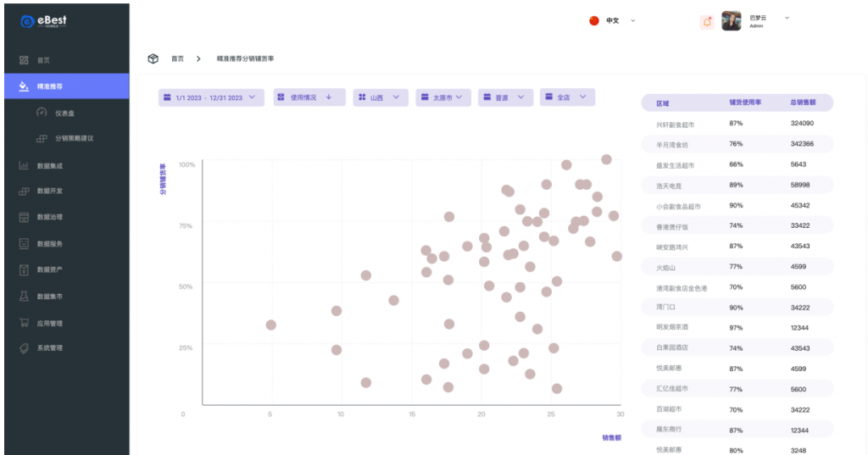The width and height of the screenshot is (868, 455).
Task: Click the 系统管理 tag icon
Action: 24,348
